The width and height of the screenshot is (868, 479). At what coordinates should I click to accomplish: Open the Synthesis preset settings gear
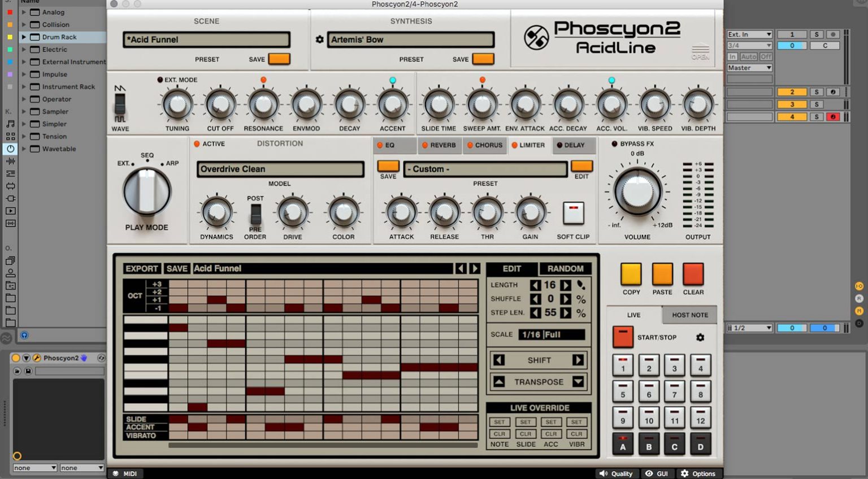(320, 40)
